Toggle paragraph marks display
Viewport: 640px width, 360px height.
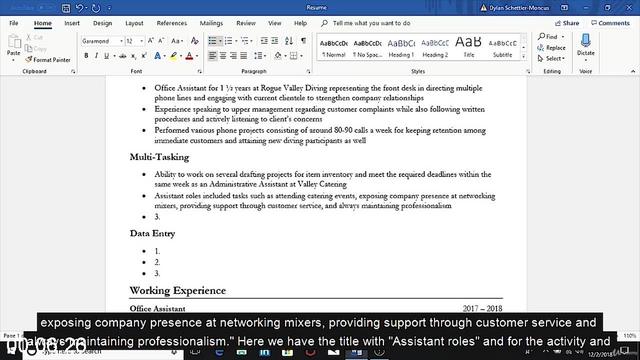click(303, 41)
